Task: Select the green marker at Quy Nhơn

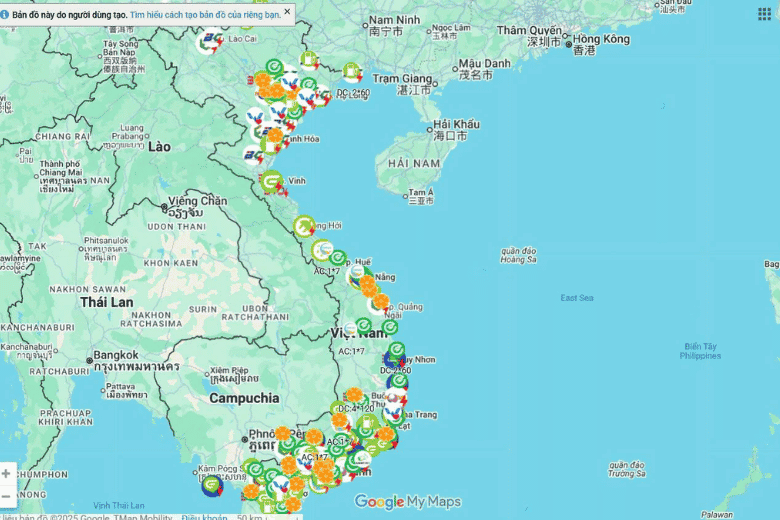Action: pyautogui.click(x=396, y=350)
